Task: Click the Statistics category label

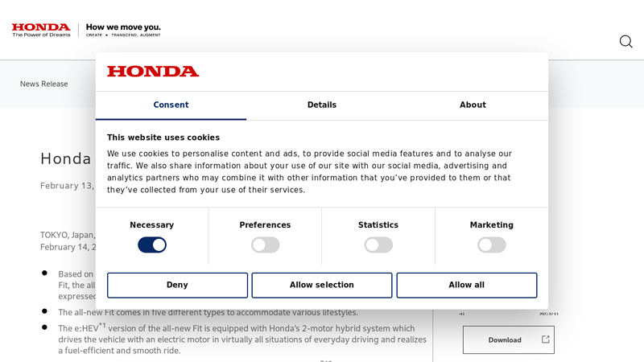Action: (x=378, y=225)
